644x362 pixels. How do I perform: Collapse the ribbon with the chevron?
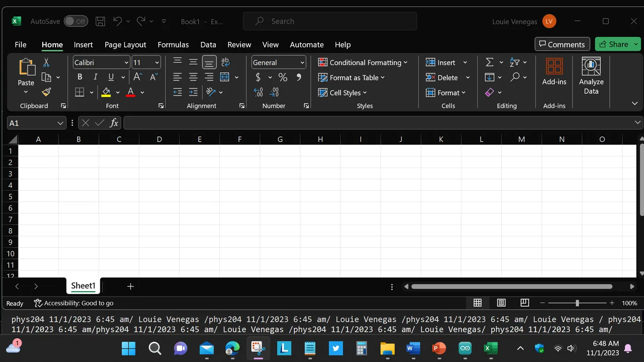pos(635,103)
